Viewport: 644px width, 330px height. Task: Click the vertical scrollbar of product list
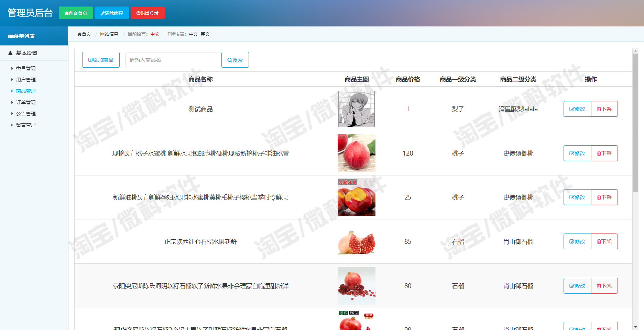pos(635,123)
